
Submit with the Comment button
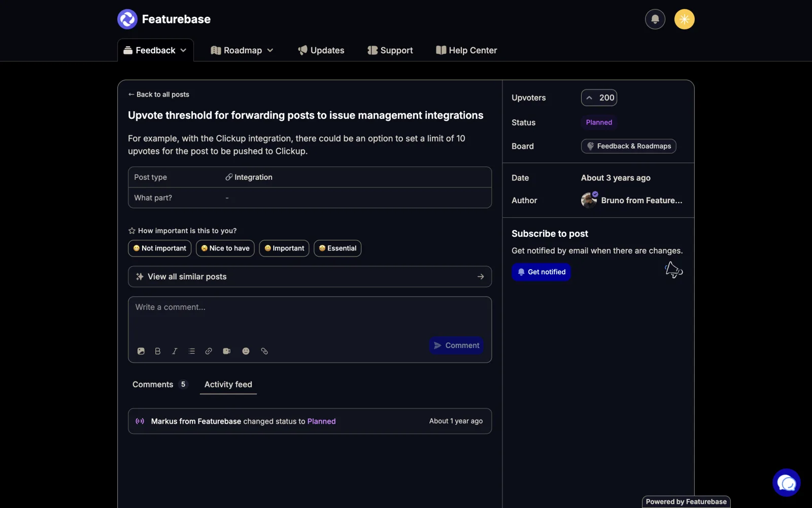coord(456,345)
